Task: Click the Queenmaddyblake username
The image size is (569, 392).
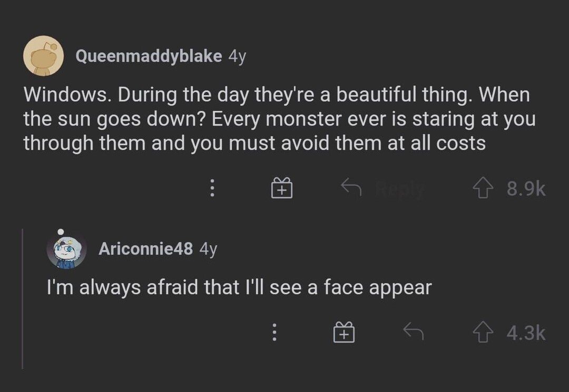Action: 149,56
